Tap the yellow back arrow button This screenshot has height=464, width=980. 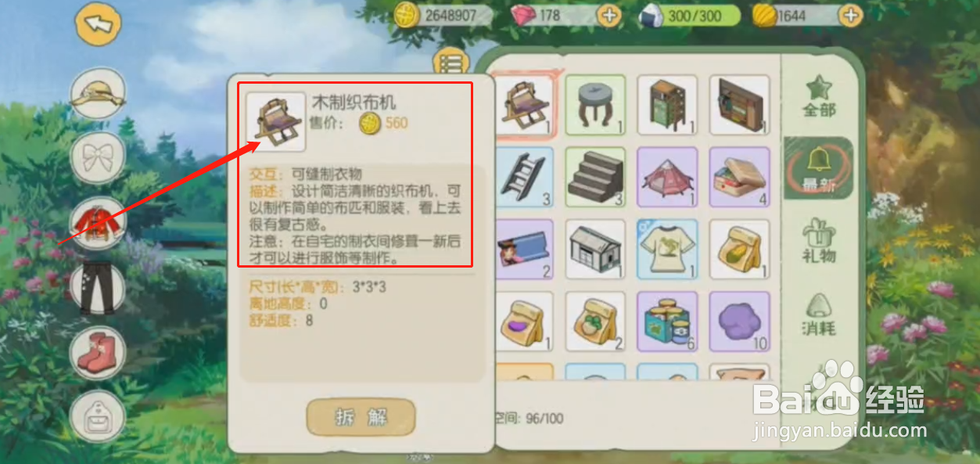point(99,24)
